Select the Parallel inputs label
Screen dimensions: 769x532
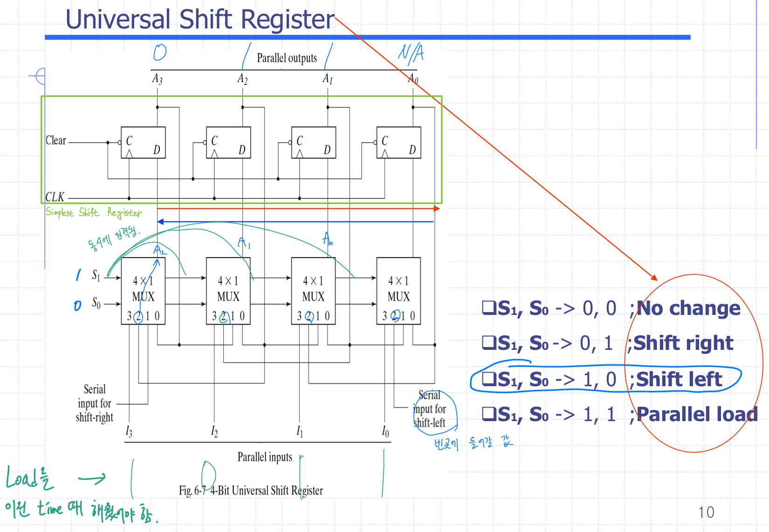(265, 457)
